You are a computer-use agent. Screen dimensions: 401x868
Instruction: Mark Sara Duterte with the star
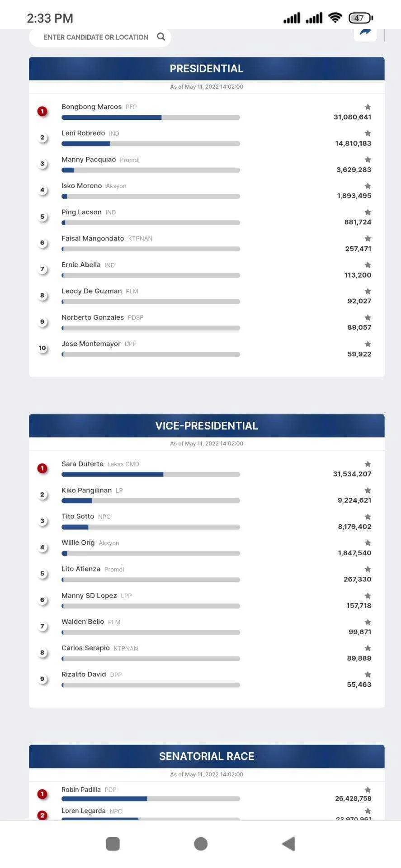[368, 464]
